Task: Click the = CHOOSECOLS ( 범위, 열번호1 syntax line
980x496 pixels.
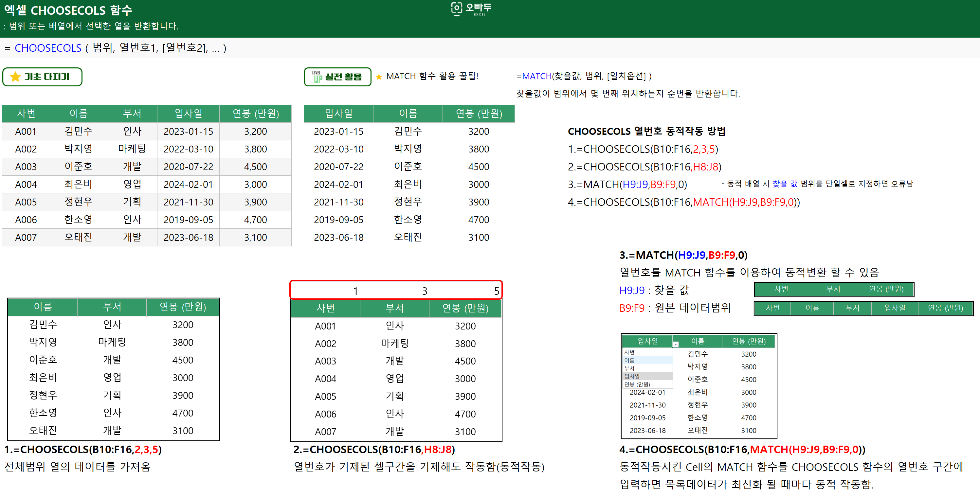Action: (115, 48)
